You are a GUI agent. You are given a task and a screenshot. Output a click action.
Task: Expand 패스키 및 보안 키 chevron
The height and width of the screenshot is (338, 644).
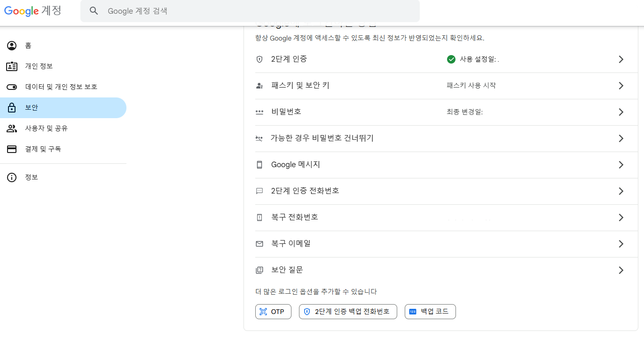(621, 86)
